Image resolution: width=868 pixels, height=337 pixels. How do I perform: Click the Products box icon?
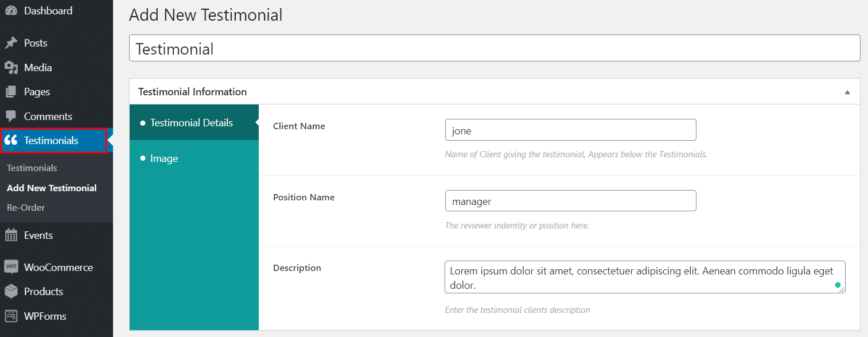[11, 292]
